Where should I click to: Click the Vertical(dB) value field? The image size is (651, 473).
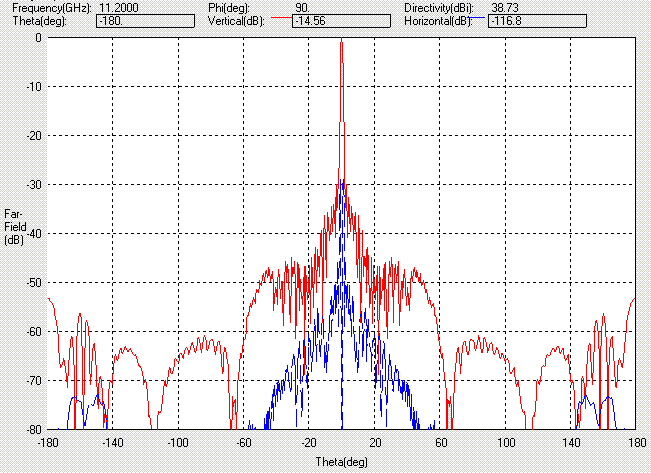click(x=334, y=19)
